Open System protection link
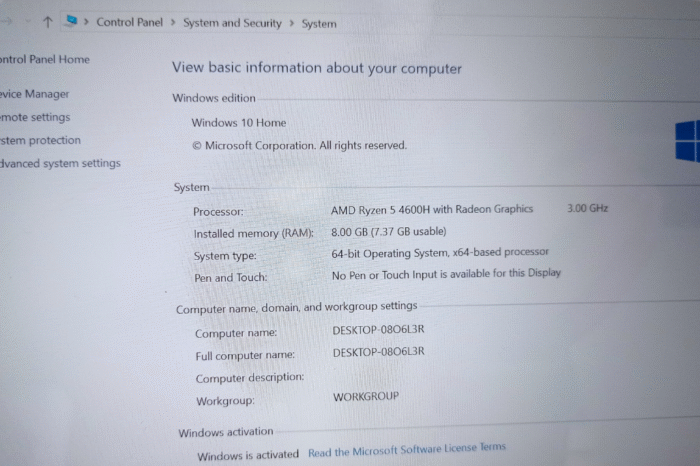The height and width of the screenshot is (466, 700). coord(40,141)
